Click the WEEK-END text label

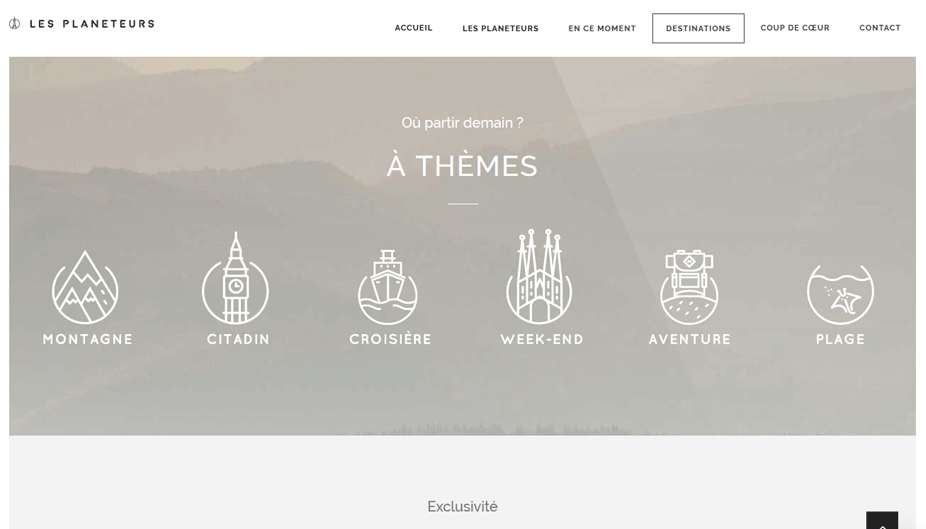pos(542,339)
